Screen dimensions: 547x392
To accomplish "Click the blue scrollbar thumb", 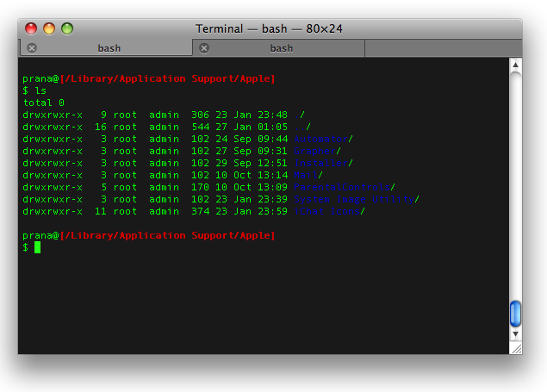I will click(516, 314).
